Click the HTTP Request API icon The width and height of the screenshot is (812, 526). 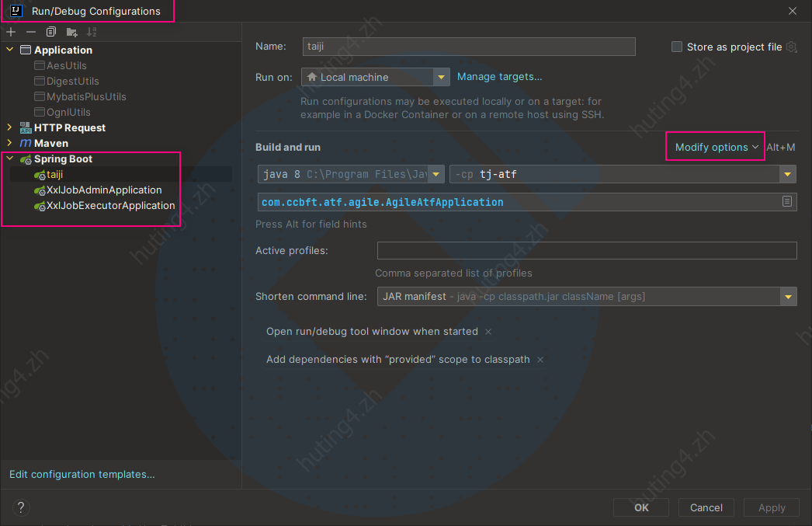tap(26, 127)
